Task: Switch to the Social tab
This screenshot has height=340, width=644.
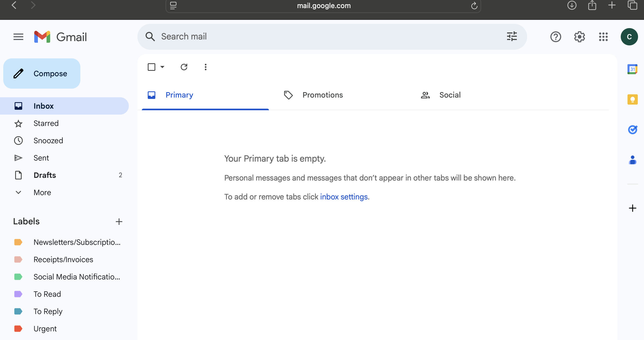Action: [450, 95]
